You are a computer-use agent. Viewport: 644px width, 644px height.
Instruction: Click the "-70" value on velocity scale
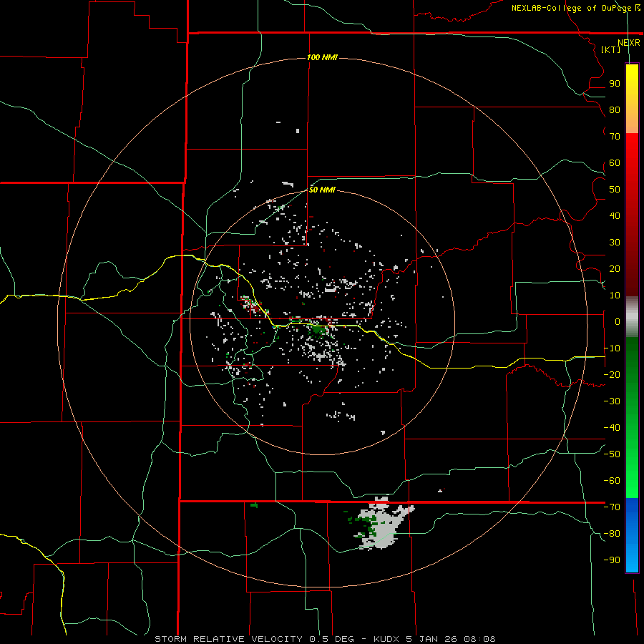click(612, 507)
